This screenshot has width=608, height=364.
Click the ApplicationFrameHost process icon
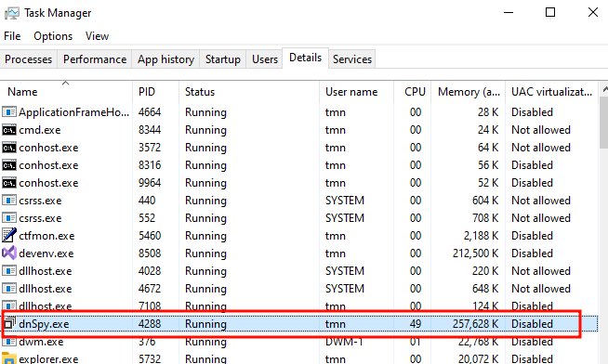point(9,112)
